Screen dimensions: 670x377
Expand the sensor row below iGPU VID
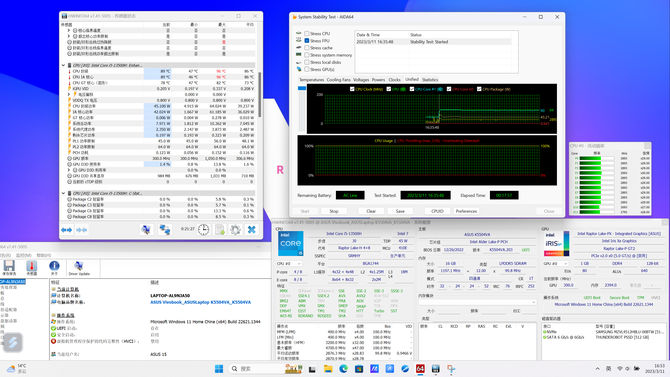[x=69, y=94]
